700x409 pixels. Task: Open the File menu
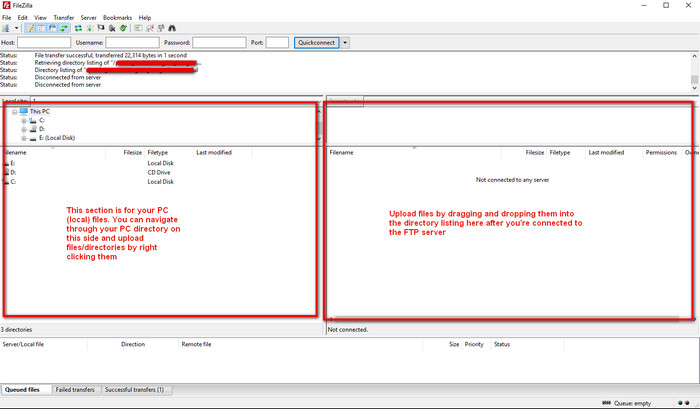point(7,18)
